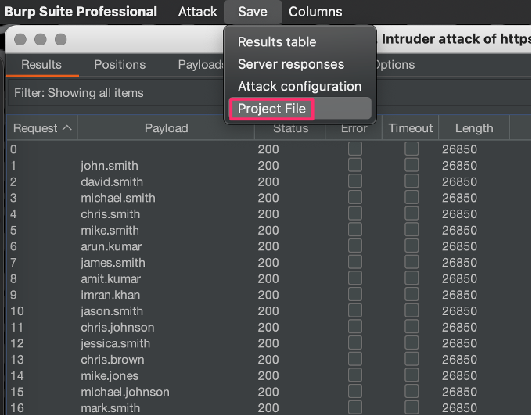The image size is (532, 416).
Task: Select payload mike.smith
Action: 110,231
